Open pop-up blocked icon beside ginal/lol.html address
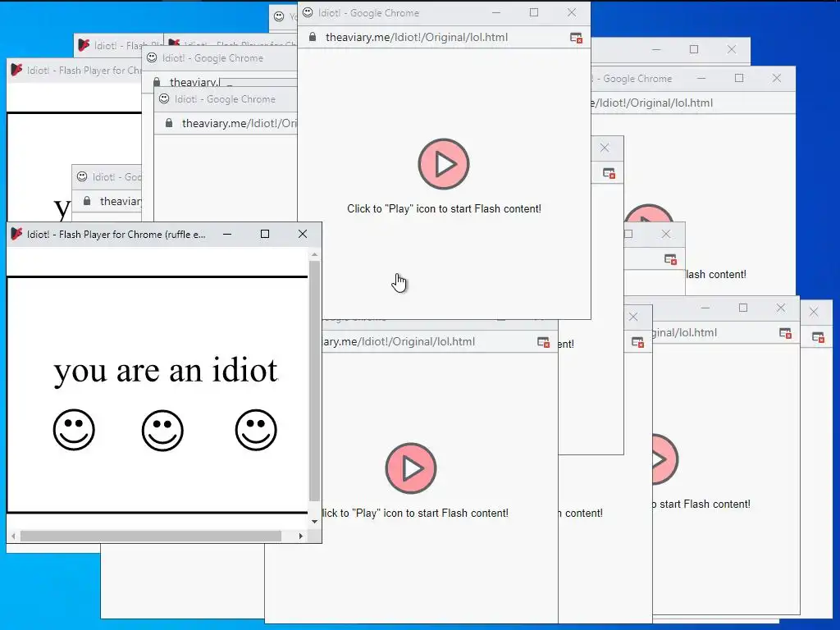 785,333
